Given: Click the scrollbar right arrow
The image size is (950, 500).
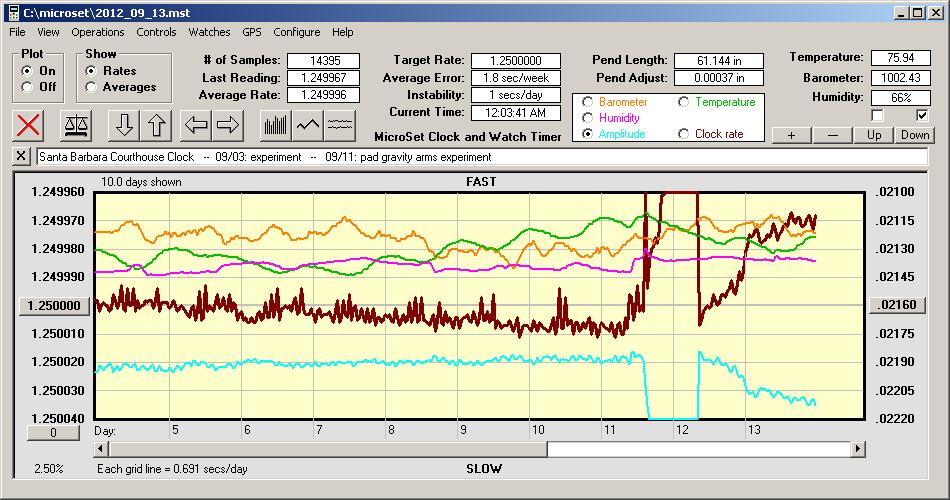Looking at the screenshot, I should (x=857, y=449).
